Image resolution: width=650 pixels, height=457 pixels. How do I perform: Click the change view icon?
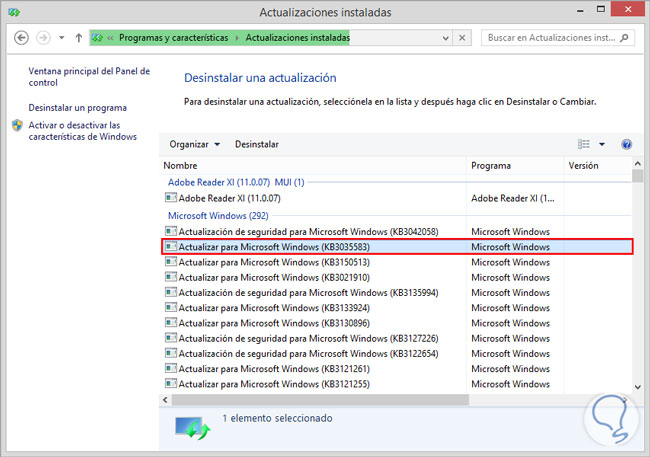[x=584, y=144]
